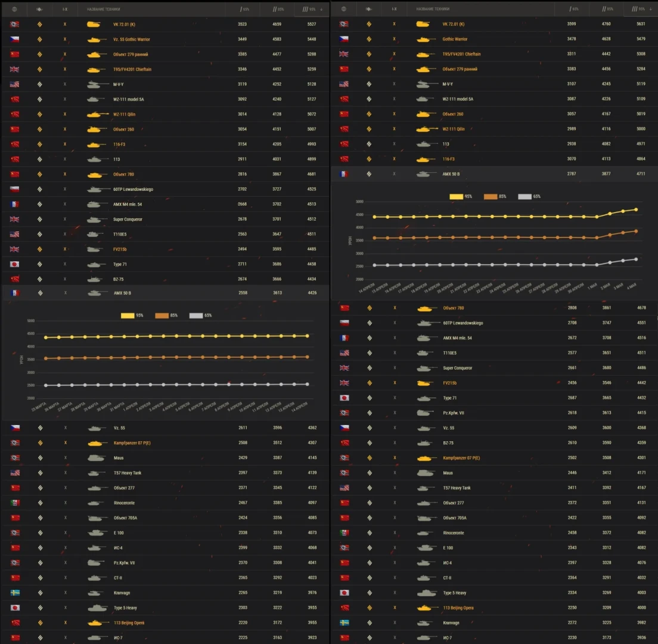Click Japanese flag beside Type 71 in right table

click(x=344, y=398)
